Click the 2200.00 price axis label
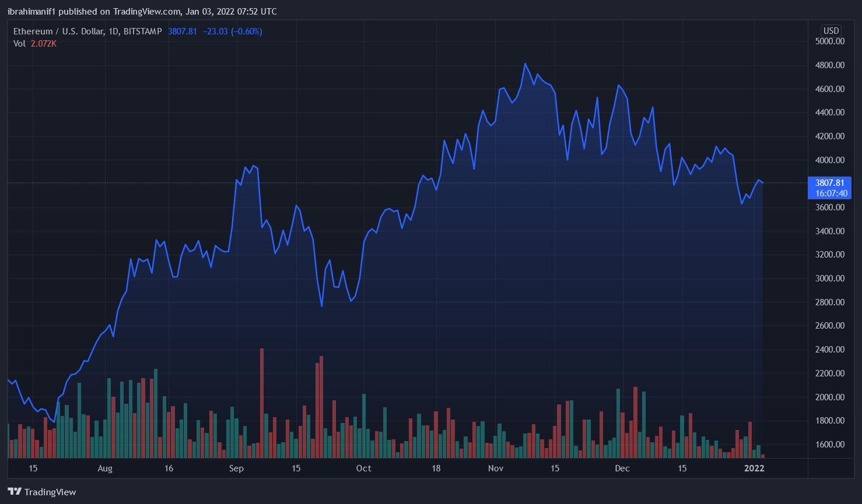 pos(830,373)
